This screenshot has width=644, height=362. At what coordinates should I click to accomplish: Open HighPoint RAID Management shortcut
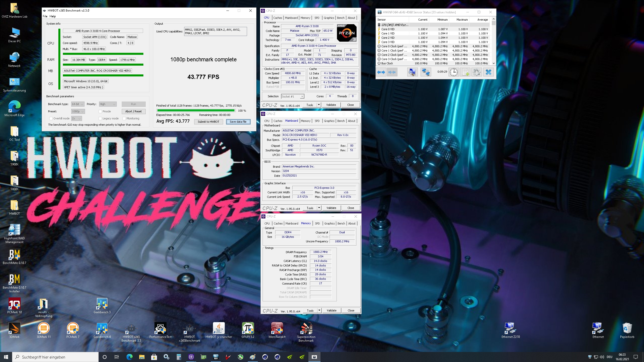click(x=14, y=234)
